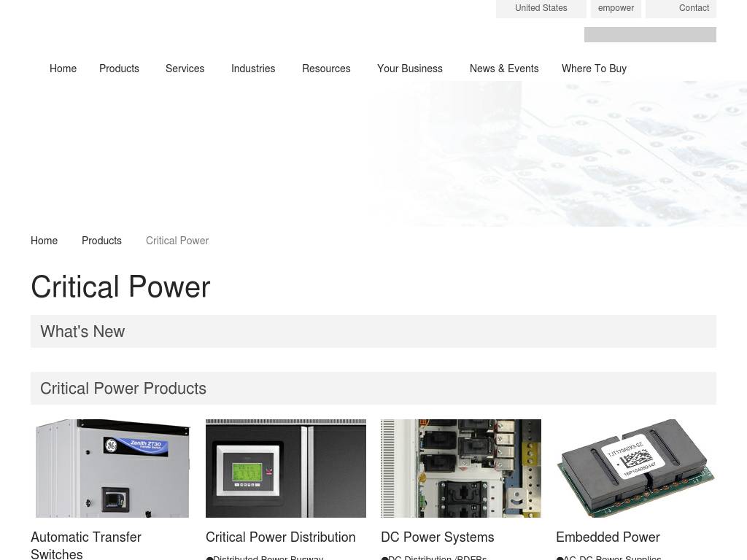Click the search field in the header
The image size is (747, 560).
(649, 35)
